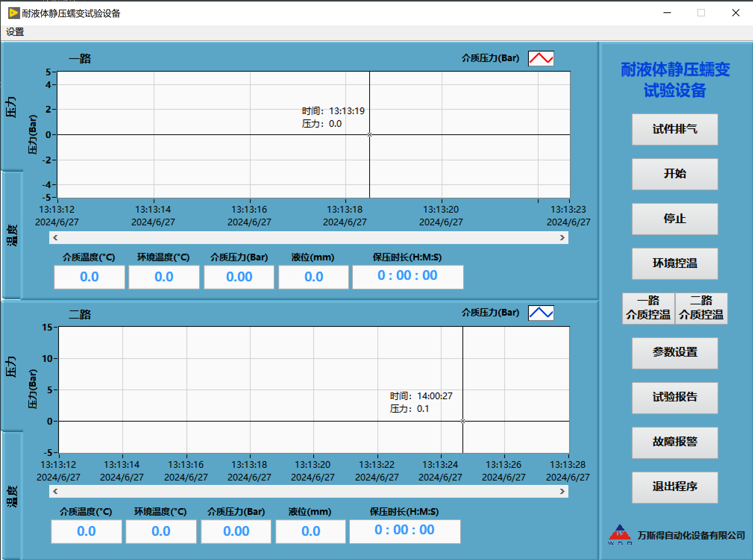
Task: Open 参数设置 dialog
Action: tap(675, 353)
